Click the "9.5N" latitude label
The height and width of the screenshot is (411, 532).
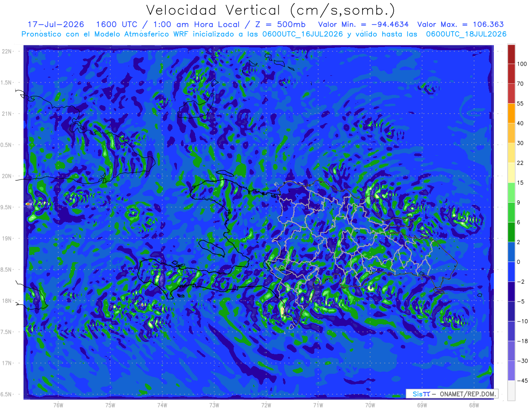coord(7,207)
